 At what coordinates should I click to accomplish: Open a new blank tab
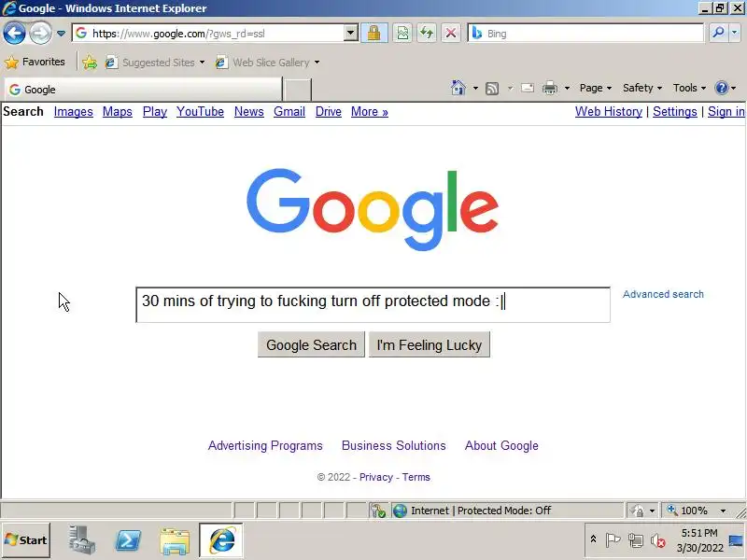point(297,90)
